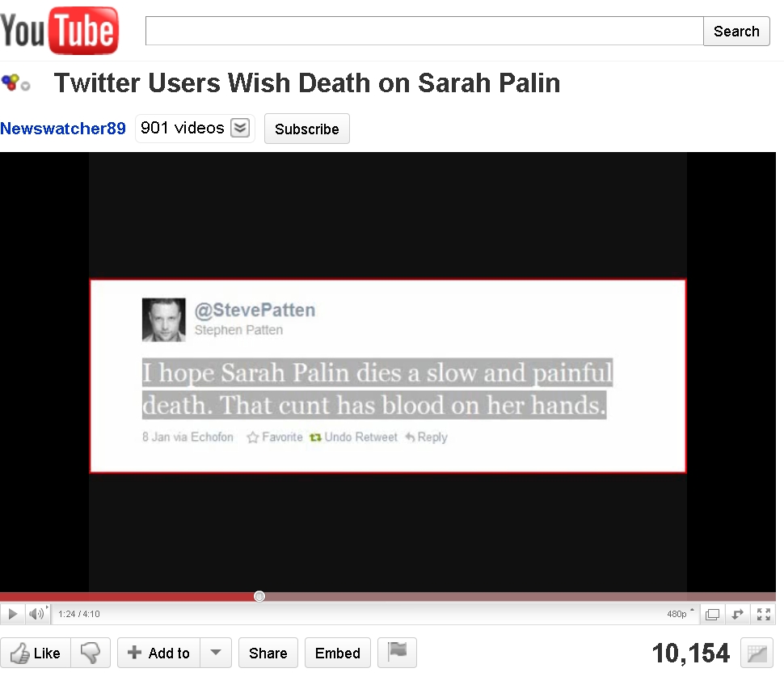The height and width of the screenshot is (681, 784).
Task: Dislike the video with thumbs-down
Action: [x=91, y=653]
